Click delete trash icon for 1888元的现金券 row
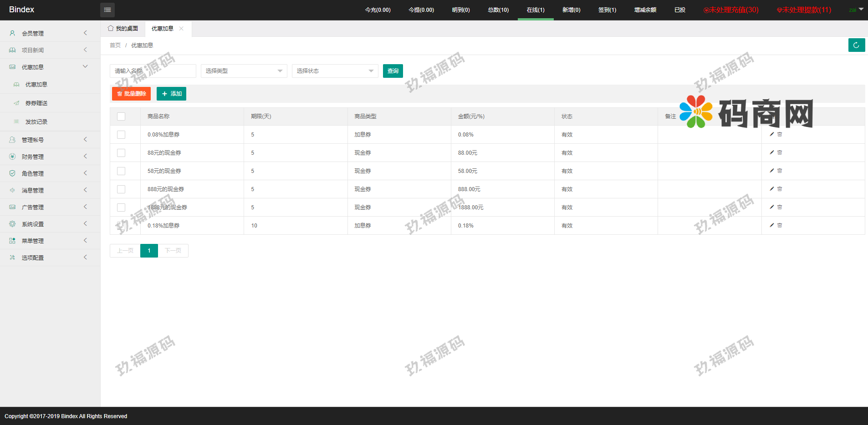Image resolution: width=868 pixels, height=425 pixels. click(x=780, y=207)
